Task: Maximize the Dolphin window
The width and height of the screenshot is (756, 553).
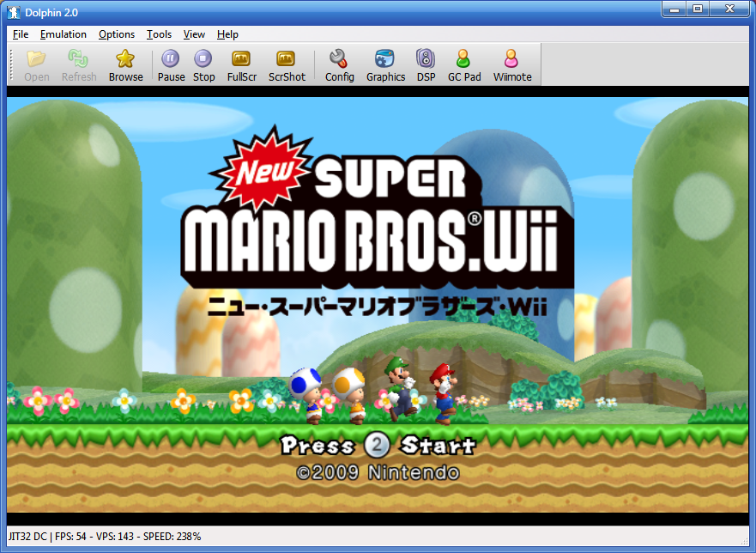Action: tap(698, 9)
